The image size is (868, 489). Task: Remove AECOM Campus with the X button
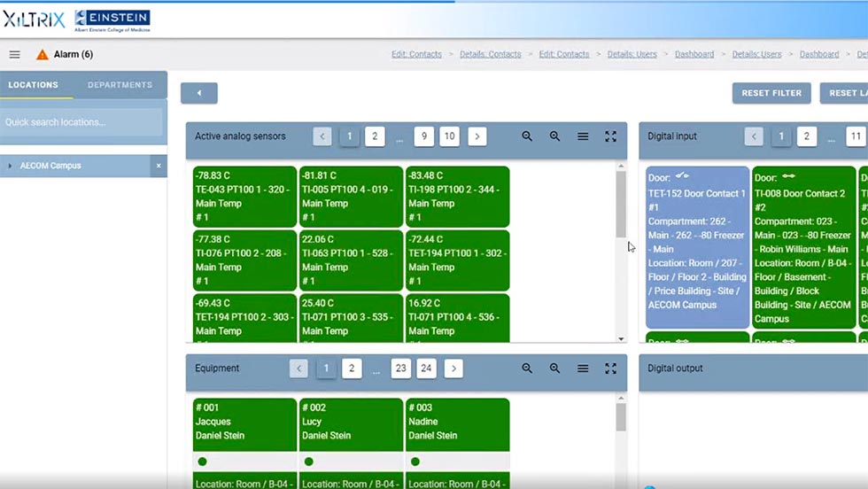coord(159,166)
